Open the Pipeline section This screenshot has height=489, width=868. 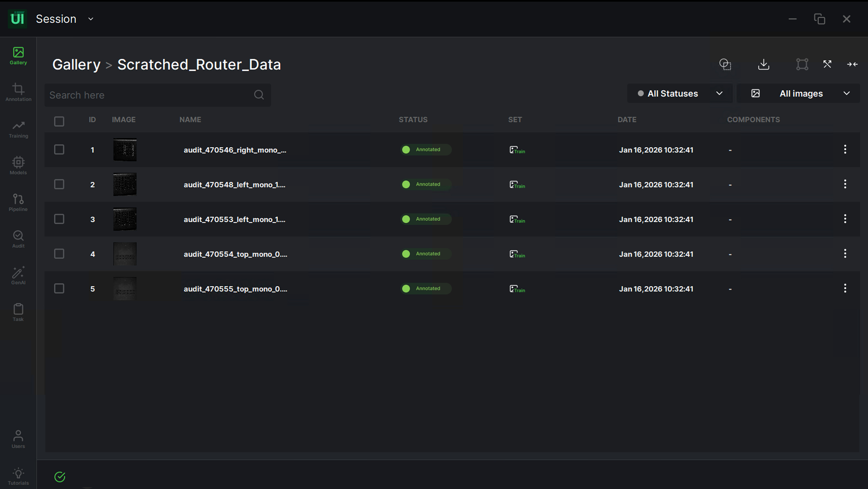tap(18, 202)
